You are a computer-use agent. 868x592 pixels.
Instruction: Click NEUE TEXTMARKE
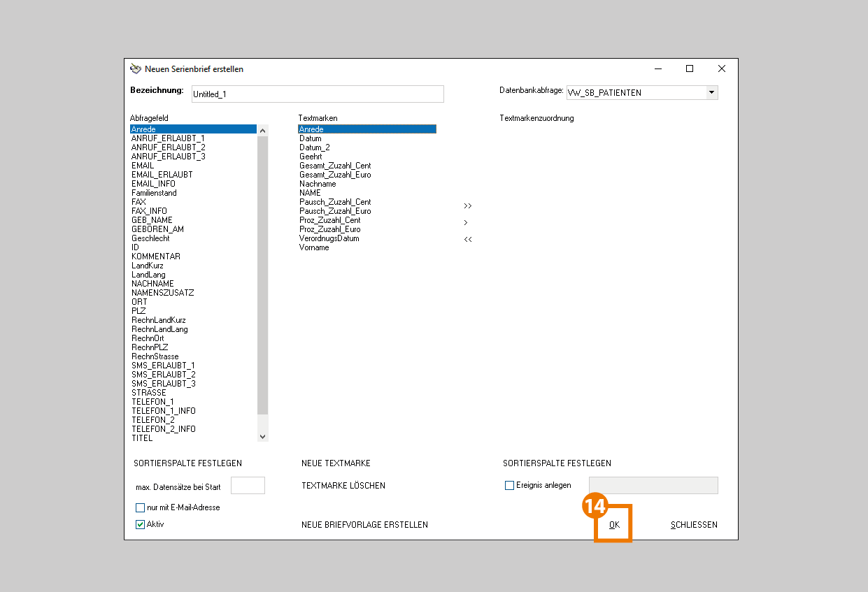click(336, 463)
